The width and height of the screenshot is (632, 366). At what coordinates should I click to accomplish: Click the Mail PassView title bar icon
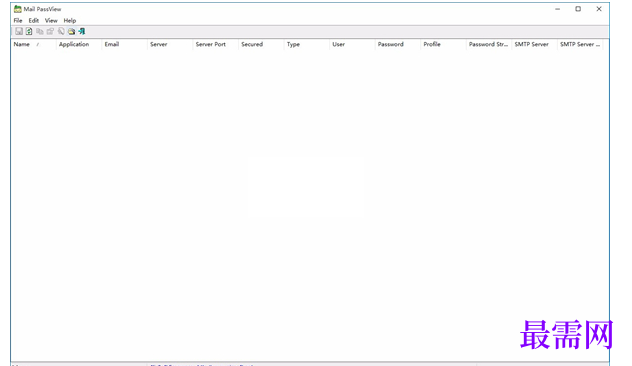[x=17, y=9]
